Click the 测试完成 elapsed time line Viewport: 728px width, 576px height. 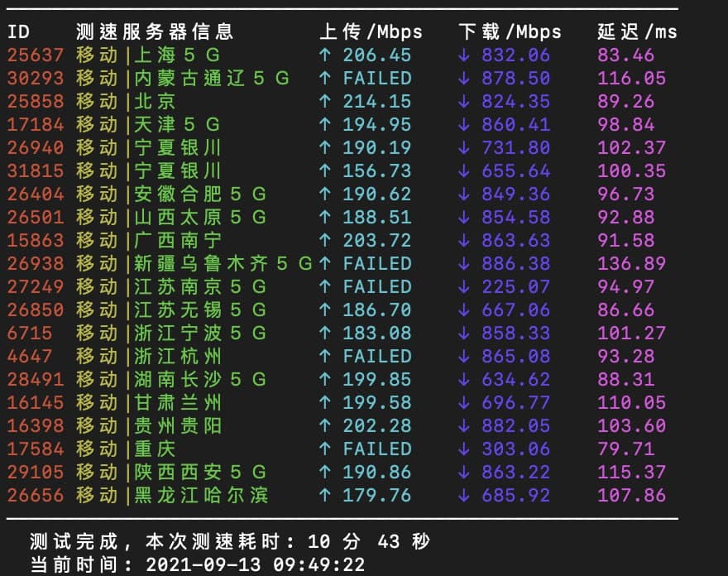[230, 542]
